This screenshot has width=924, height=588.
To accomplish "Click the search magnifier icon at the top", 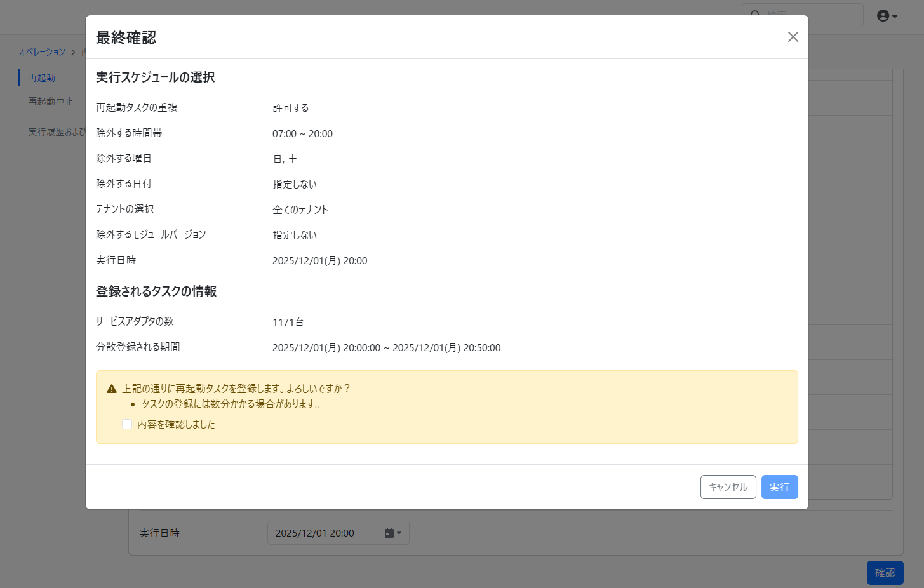I will point(755,14).
